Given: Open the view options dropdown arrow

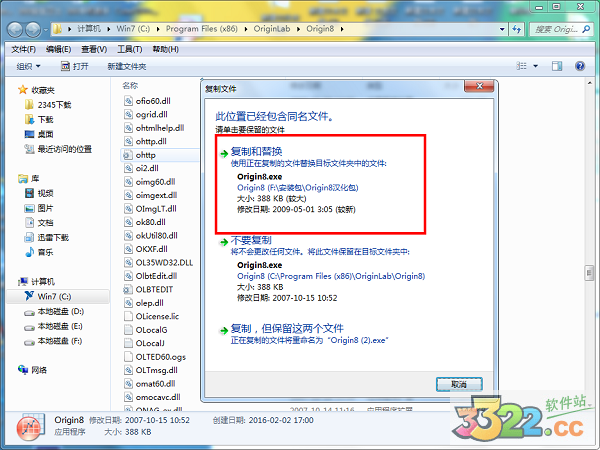Looking at the screenshot, I should point(535,66).
